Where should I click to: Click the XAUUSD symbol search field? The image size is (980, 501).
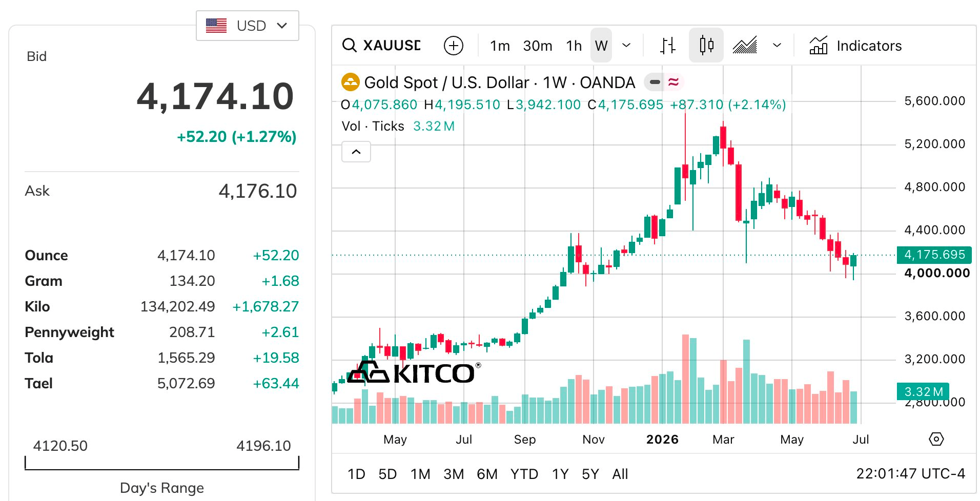[x=392, y=46]
